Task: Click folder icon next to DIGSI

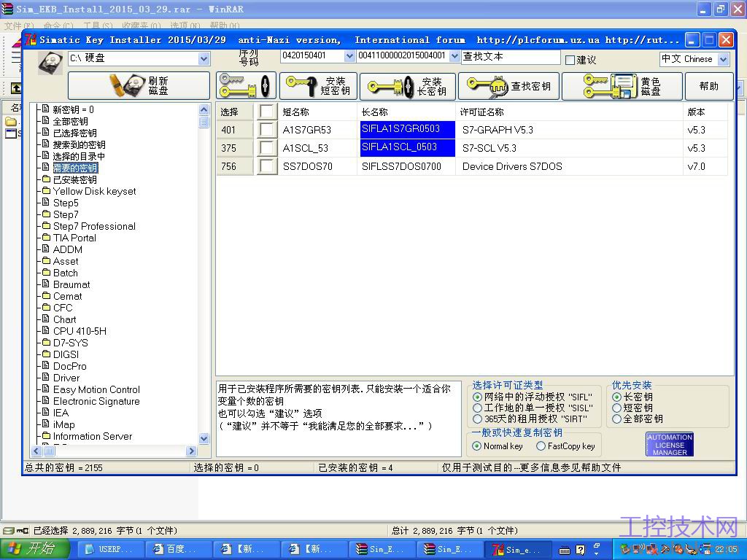Action: [x=46, y=354]
